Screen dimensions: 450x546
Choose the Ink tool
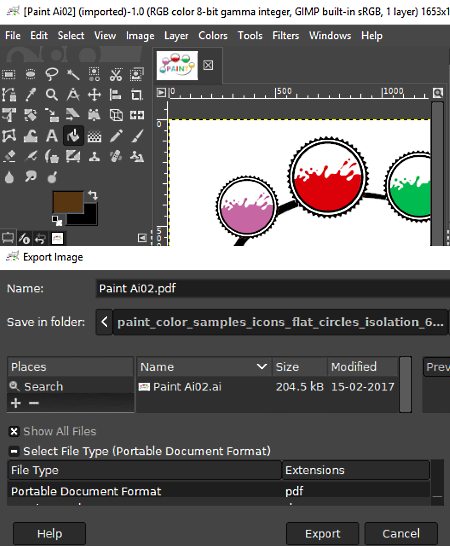click(52, 157)
